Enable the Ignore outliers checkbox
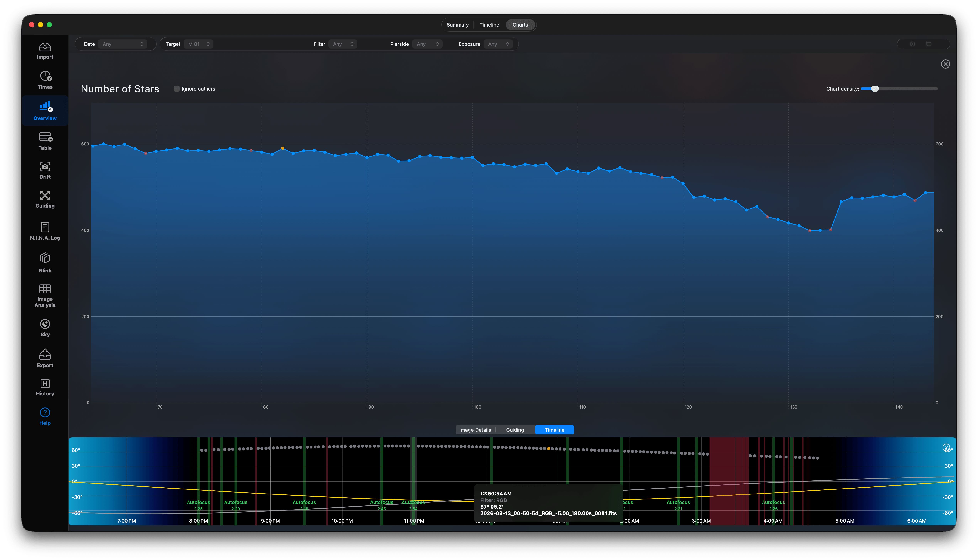This screenshot has width=978, height=560. click(x=177, y=89)
